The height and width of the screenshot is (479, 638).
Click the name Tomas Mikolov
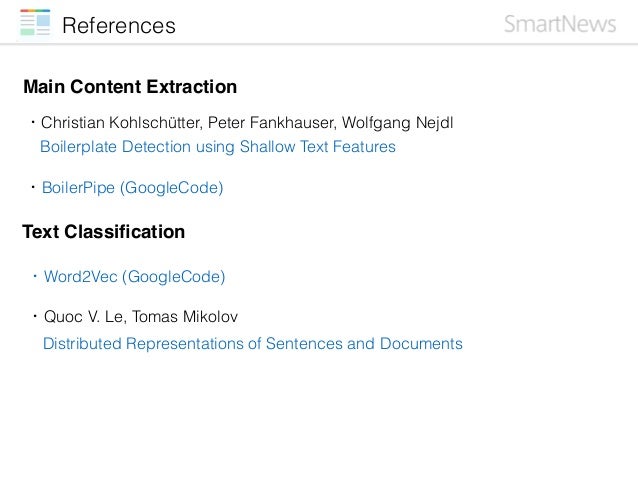coord(185,317)
